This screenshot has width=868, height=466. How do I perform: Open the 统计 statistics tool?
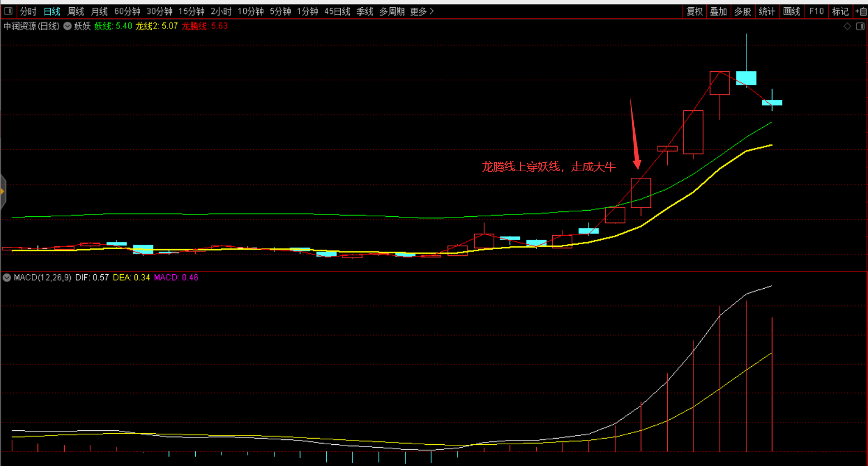click(x=767, y=11)
